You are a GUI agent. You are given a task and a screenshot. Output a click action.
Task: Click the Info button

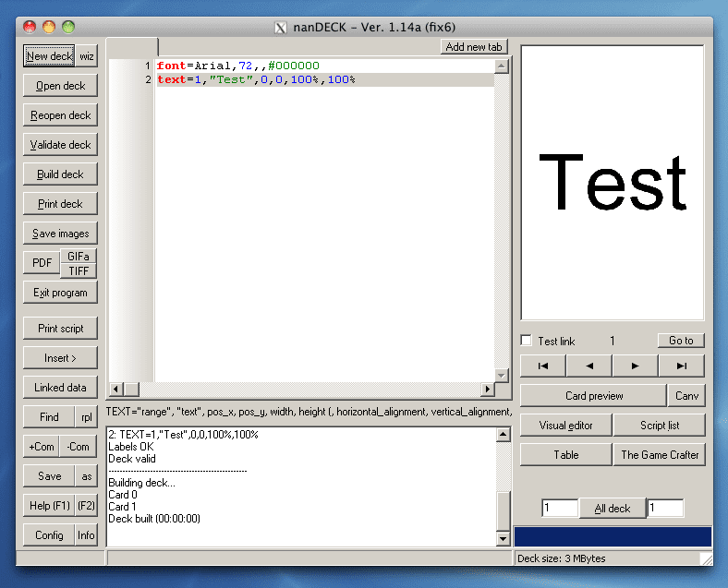pos(86,535)
